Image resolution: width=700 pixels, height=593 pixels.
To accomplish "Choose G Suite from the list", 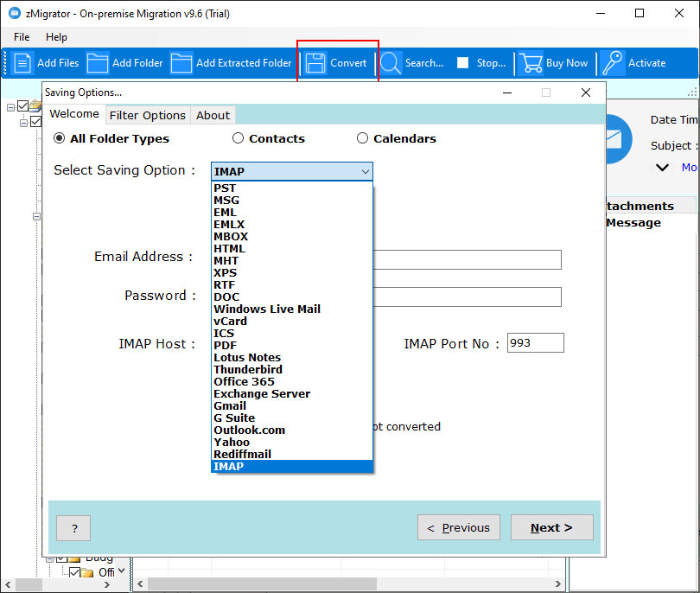I will click(292, 418).
